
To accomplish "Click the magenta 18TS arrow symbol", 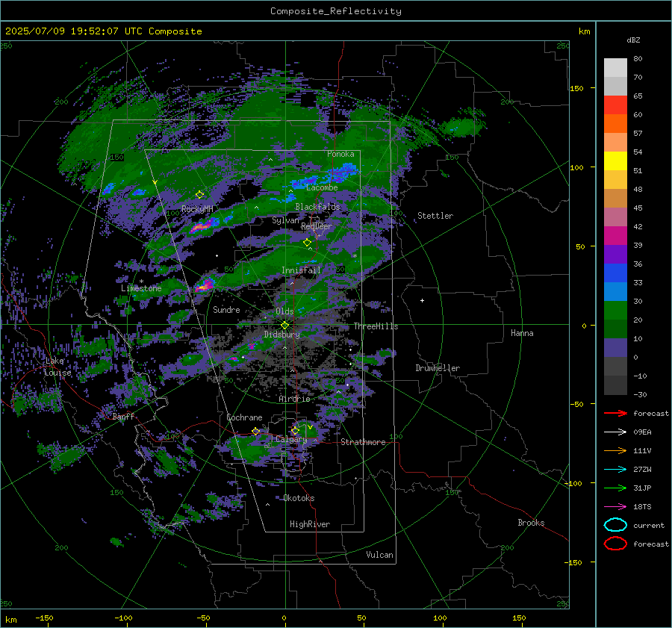I will pos(615,507).
